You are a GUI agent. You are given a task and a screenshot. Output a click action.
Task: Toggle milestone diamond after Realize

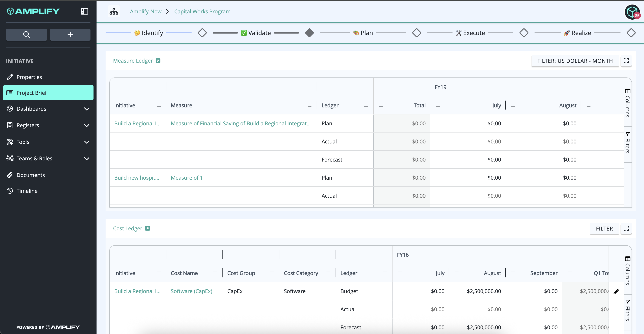[631, 33]
